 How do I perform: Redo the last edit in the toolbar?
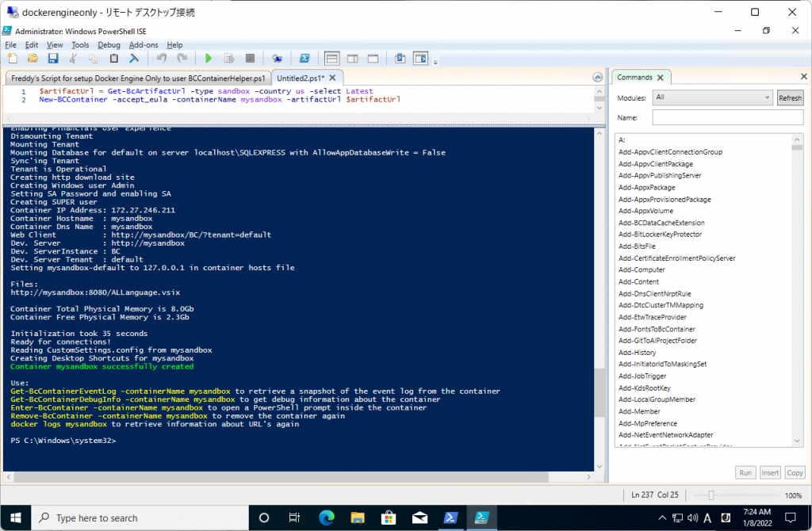tap(182, 59)
